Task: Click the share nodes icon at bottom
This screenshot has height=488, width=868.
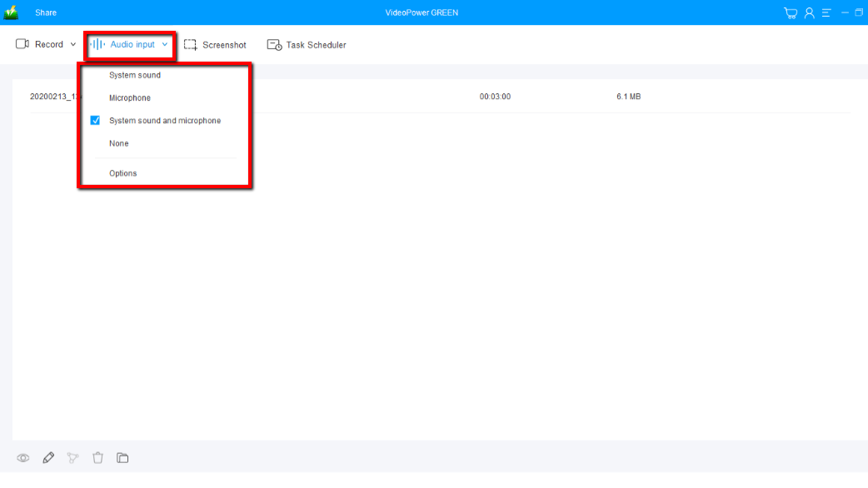Action: pyautogui.click(x=72, y=457)
